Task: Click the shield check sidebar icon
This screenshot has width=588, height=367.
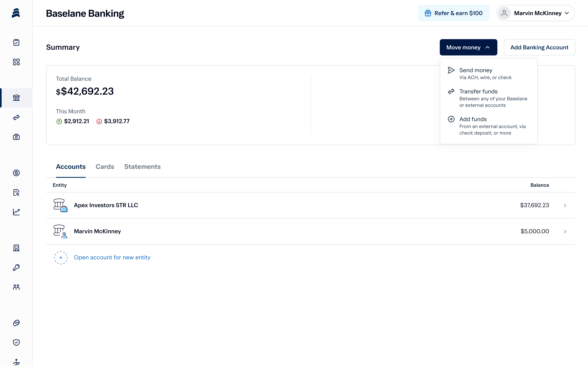Action: [x=16, y=342]
